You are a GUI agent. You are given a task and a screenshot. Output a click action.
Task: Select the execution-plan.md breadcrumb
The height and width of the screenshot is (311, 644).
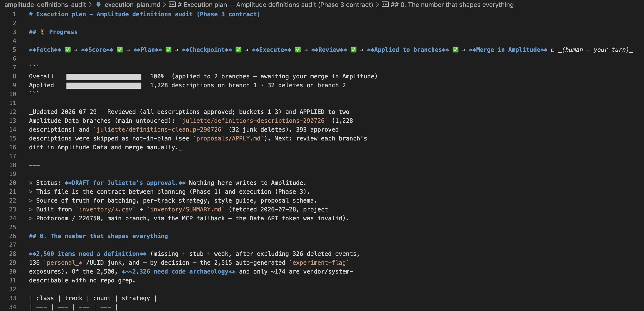coord(132,4)
